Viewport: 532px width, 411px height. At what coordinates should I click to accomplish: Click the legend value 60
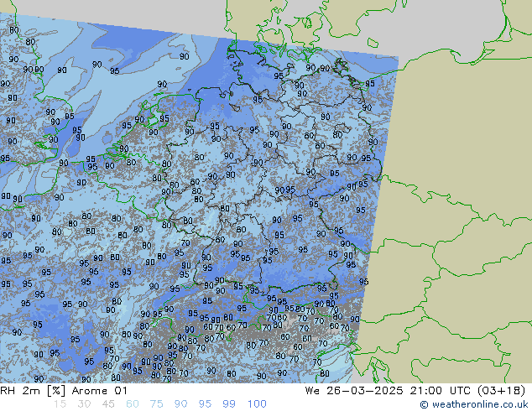pos(133,404)
